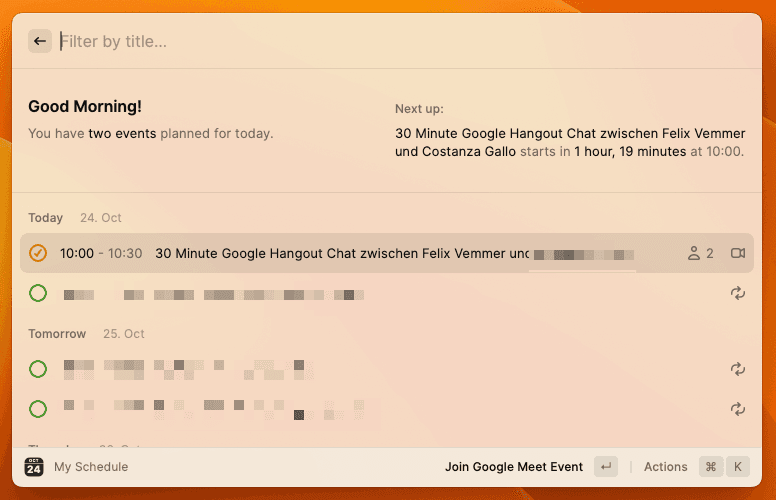Click the recurring icon on second Tomorrow event

point(738,408)
